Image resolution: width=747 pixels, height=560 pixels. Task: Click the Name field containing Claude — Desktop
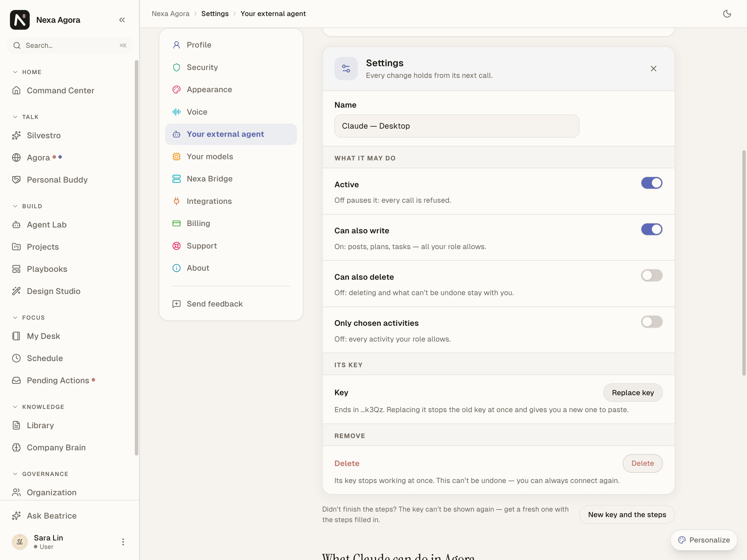(x=457, y=126)
